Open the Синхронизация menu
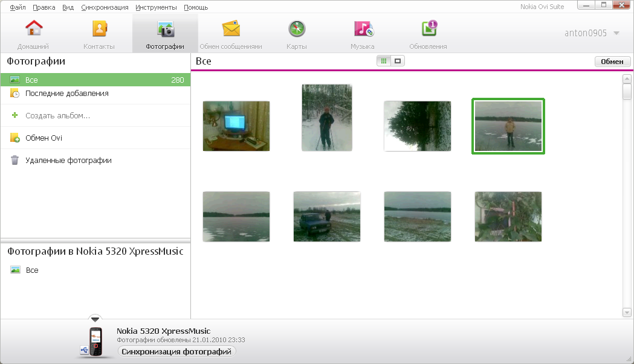Viewport: 634px width, 364px height. pos(105,7)
